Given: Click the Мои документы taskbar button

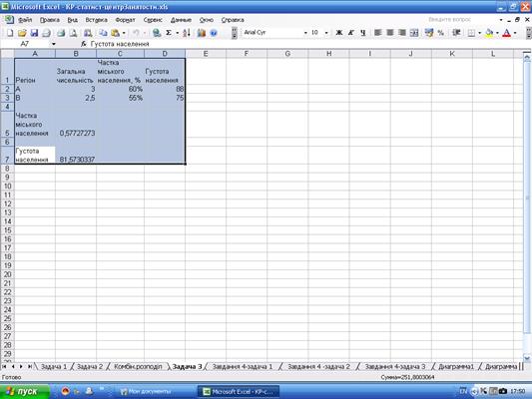Looking at the screenshot, I should [x=146, y=392].
